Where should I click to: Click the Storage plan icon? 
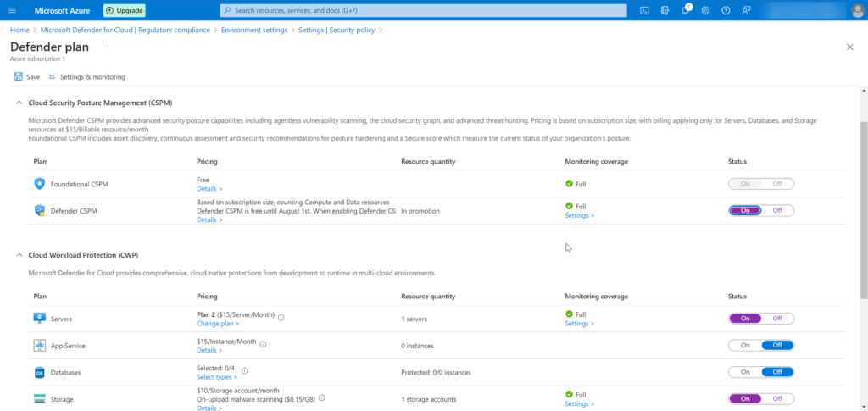39,399
